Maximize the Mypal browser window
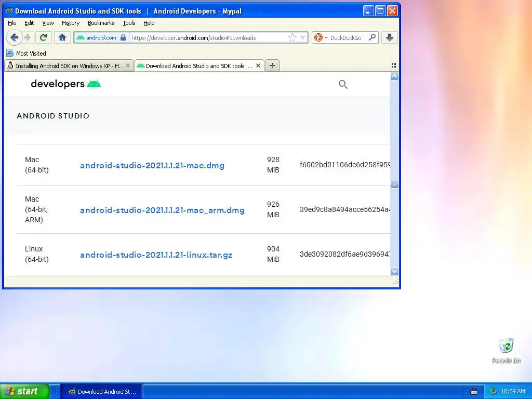Image resolution: width=532 pixels, height=399 pixels. [x=380, y=11]
